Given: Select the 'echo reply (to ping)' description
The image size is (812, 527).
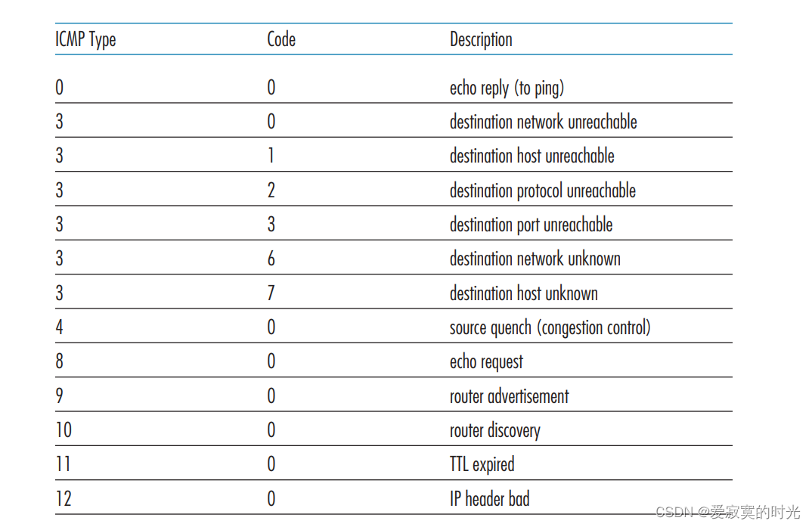Looking at the screenshot, I should click(x=507, y=88).
